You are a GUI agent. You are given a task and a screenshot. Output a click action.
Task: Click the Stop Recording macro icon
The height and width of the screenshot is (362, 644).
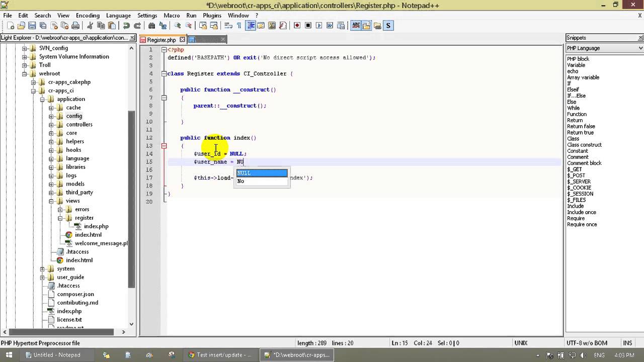click(x=308, y=26)
